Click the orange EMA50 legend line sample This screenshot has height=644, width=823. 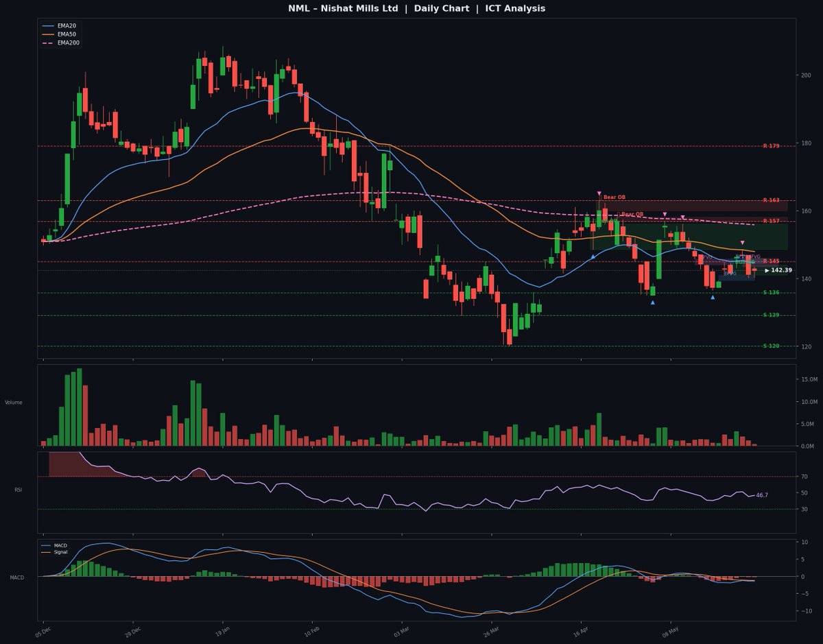[48, 34]
